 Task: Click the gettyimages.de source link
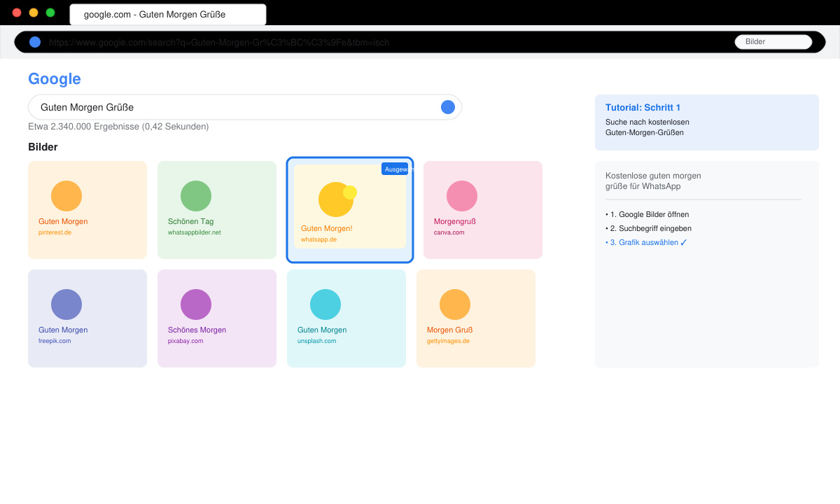pyautogui.click(x=448, y=341)
